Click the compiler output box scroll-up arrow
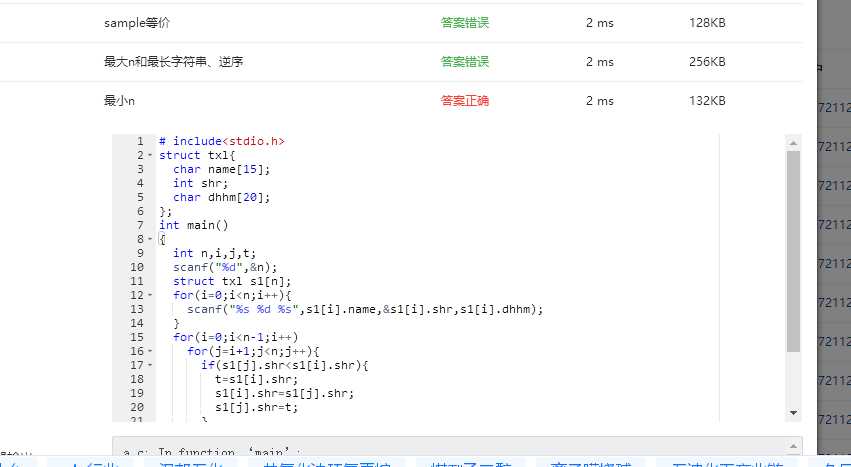 [x=793, y=446]
